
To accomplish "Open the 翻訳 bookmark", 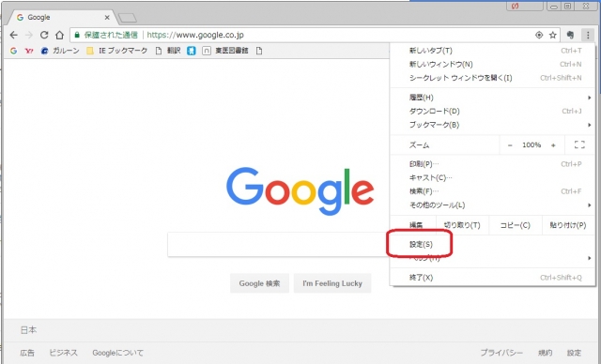I will click(x=168, y=51).
